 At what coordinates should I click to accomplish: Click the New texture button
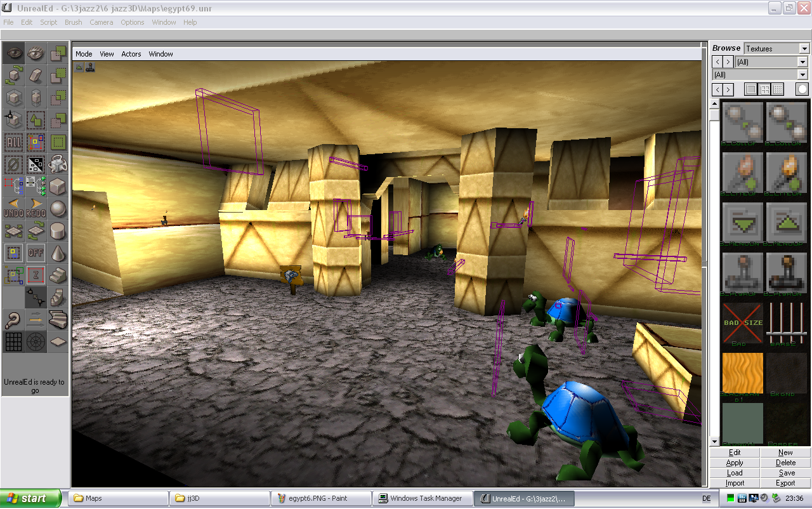pos(785,453)
